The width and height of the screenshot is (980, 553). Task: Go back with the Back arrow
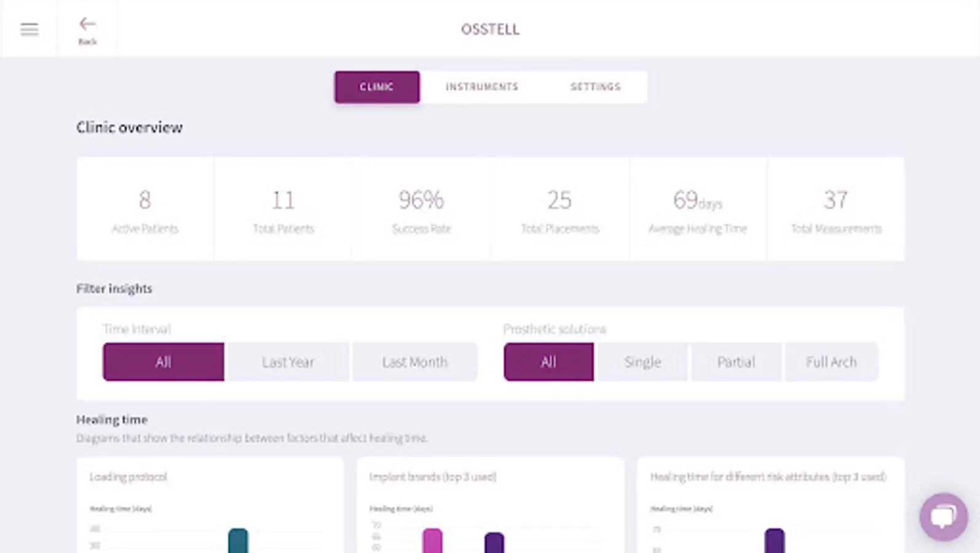click(x=87, y=30)
